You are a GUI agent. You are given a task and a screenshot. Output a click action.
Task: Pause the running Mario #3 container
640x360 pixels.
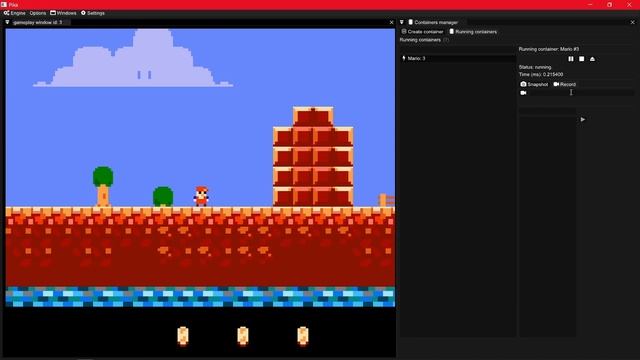point(571,59)
